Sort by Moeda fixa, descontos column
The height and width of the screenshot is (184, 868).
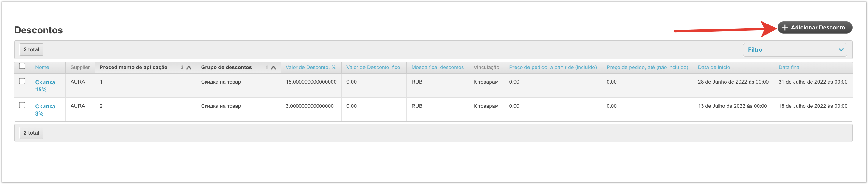point(437,67)
